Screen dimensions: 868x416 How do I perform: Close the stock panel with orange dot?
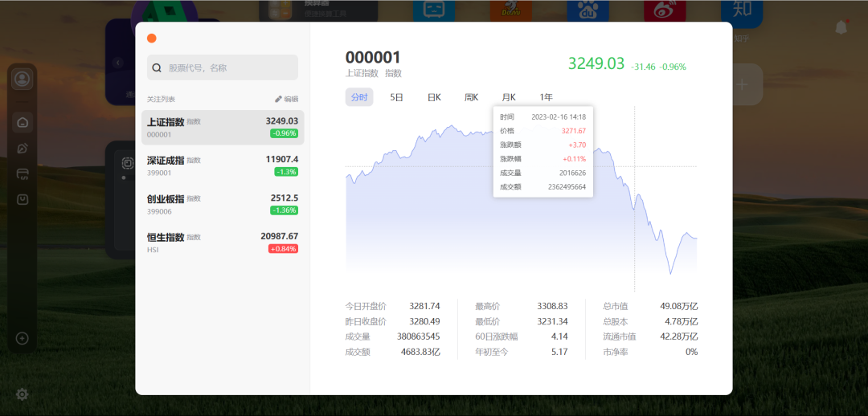152,39
